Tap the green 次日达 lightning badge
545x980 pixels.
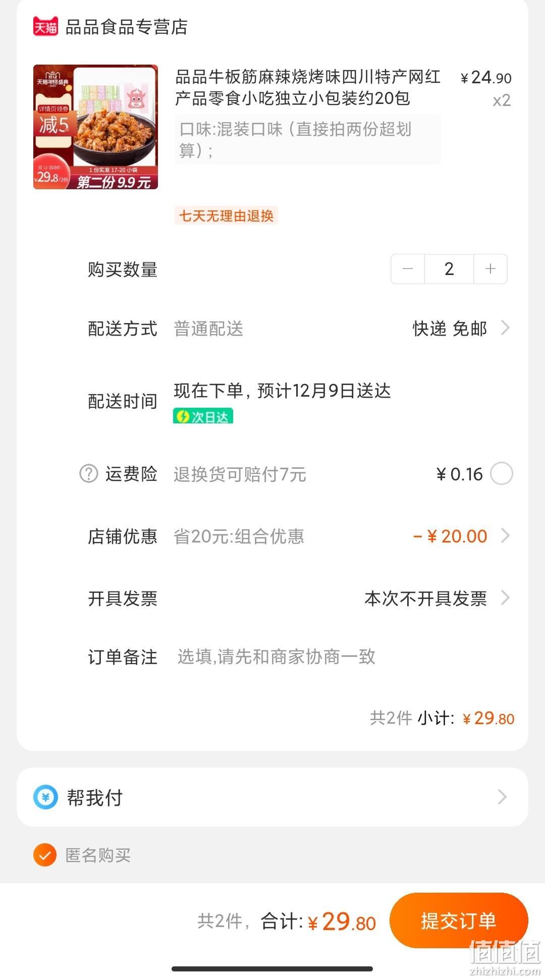203,416
